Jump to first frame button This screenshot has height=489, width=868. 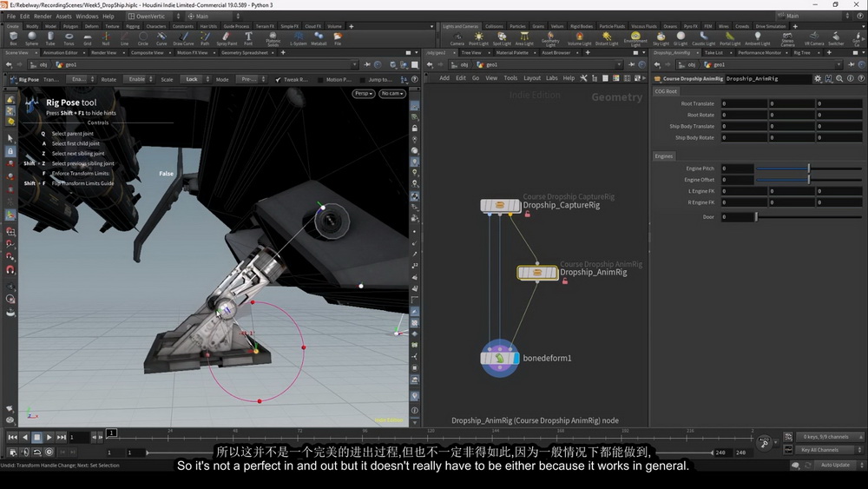click(x=12, y=438)
